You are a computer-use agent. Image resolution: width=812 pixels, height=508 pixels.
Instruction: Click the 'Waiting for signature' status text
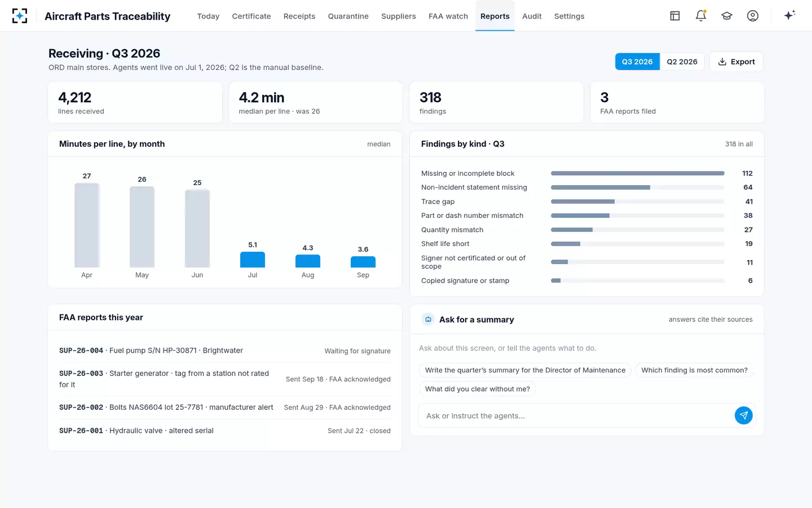tap(358, 351)
